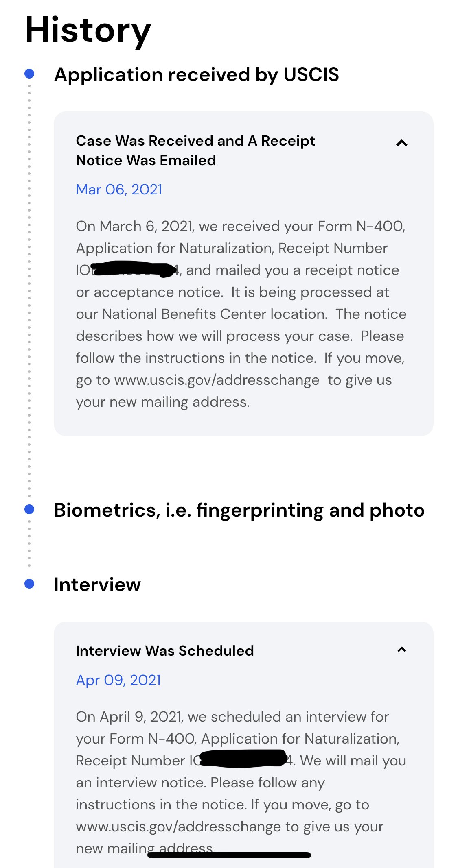Tap the home indicator bar at bottom
The width and height of the screenshot is (458, 868).
click(x=229, y=855)
